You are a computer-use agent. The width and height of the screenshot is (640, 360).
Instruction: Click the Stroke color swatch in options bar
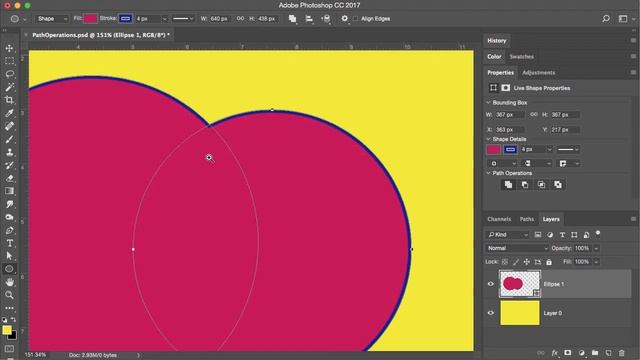click(125, 19)
